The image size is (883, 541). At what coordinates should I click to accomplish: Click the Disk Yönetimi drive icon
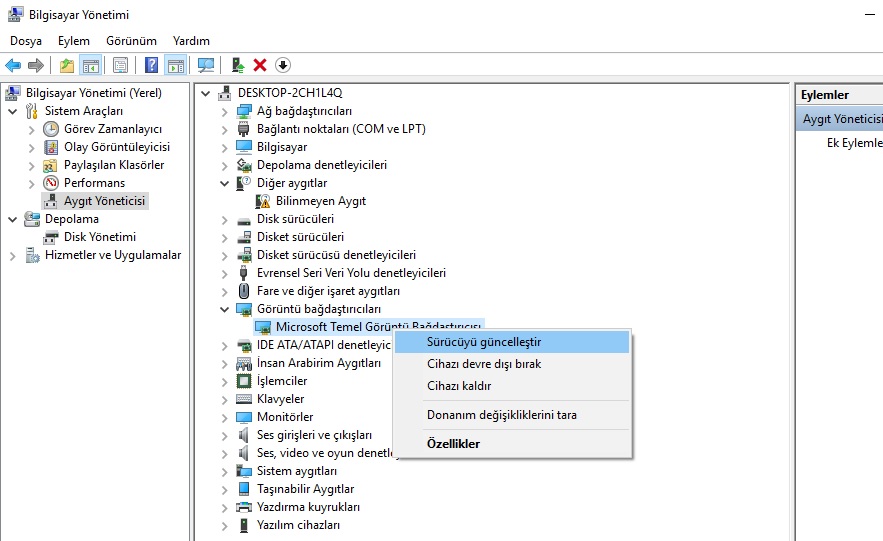click(51, 237)
